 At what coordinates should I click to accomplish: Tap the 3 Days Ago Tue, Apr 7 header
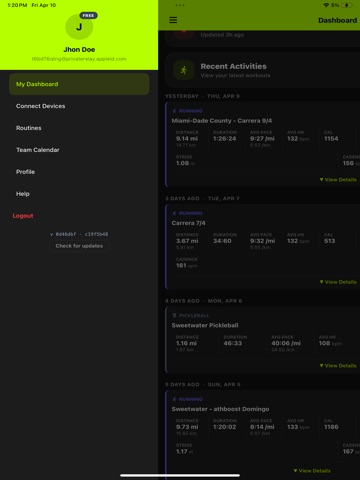pos(202,199)
